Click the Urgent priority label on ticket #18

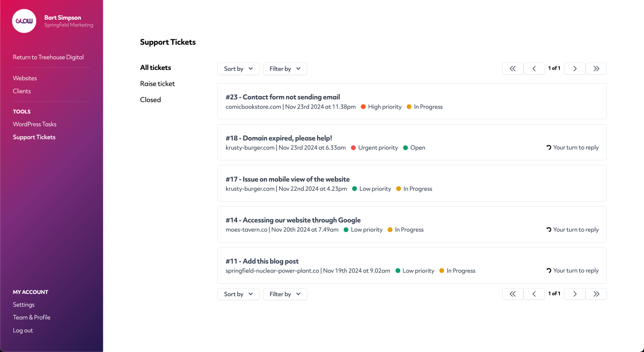[x=378, y=148]
